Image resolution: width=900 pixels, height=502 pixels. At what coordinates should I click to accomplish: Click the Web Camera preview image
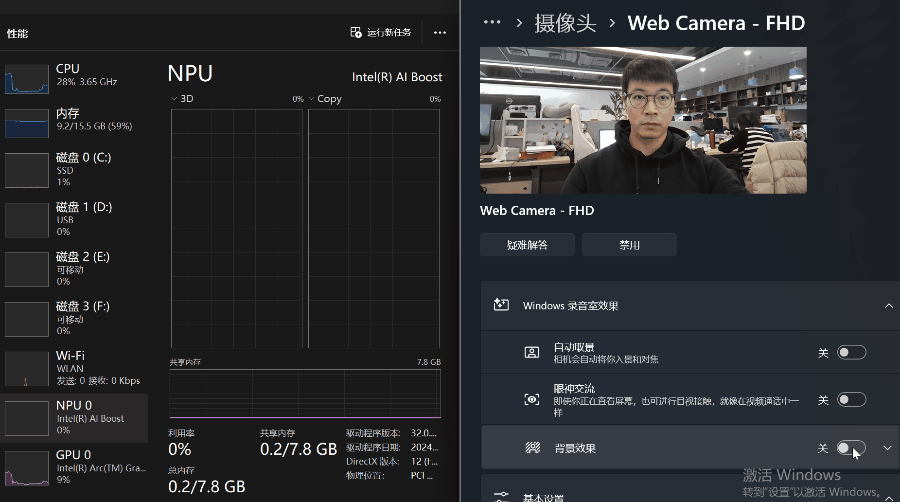tap(643, 120)
